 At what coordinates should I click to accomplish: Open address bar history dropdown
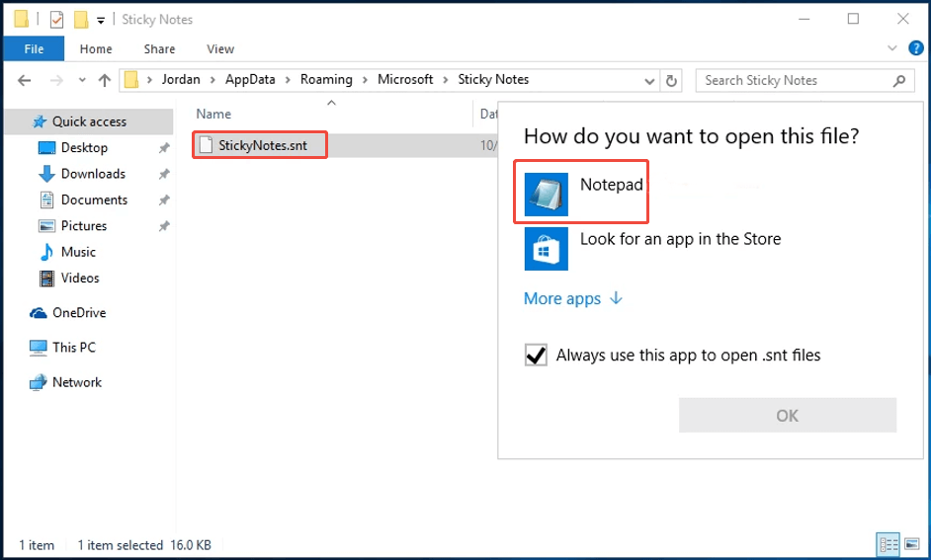pos(649,81)
